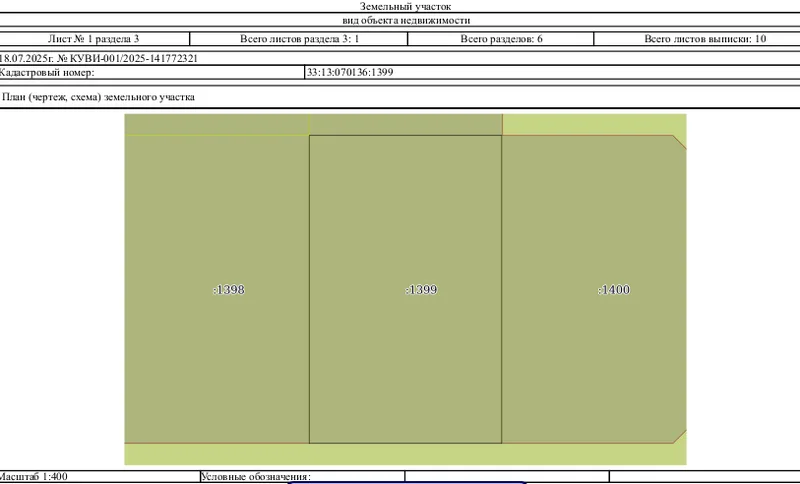Click the План (чертеж, схема) земельного участка heading
The width and height of the screenshot is (800, 484).
point(98,97)
